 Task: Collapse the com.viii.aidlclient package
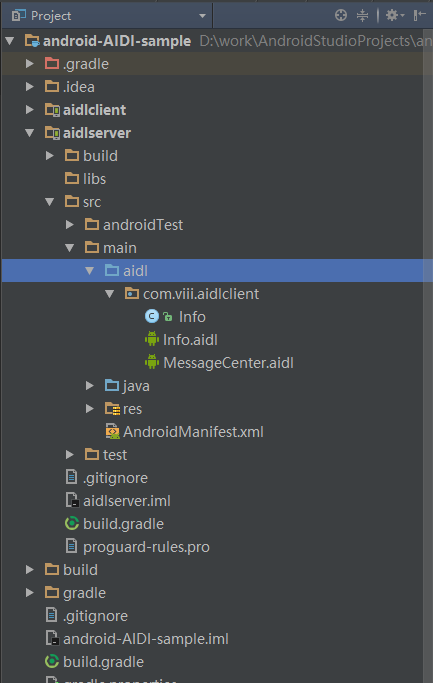coord(109,294)
